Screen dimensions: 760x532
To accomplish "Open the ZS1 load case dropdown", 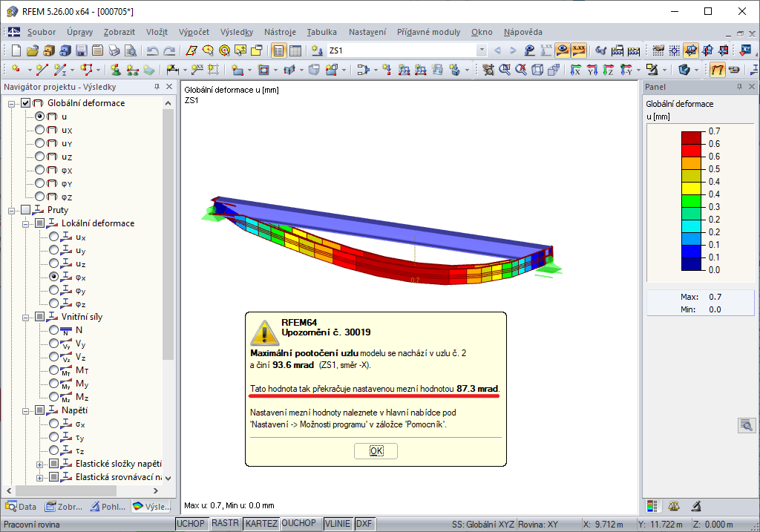I will [x=480, y=51].
